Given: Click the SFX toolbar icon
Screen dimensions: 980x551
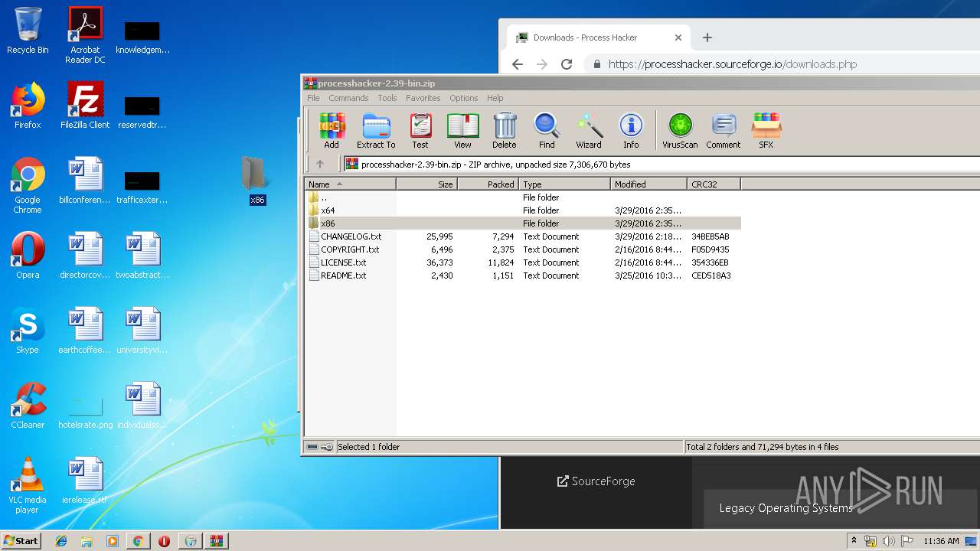Looking at the screenshot, I should 766,131.
